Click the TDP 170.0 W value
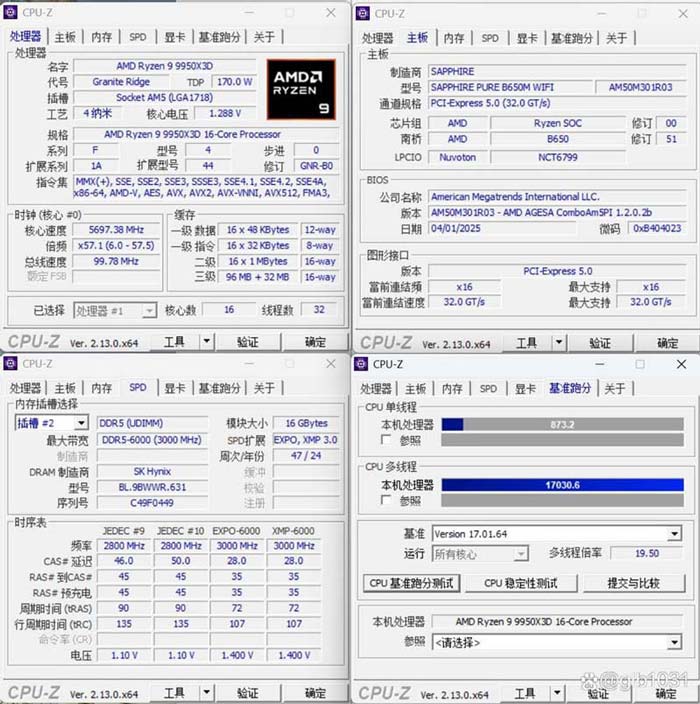The width and height of the screenshot is (700, 704). tap(234, 82)
